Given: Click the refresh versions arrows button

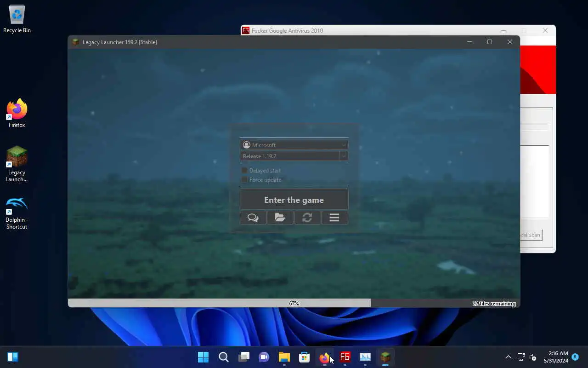Looking at the screenshot, I should tap(307, 218).
